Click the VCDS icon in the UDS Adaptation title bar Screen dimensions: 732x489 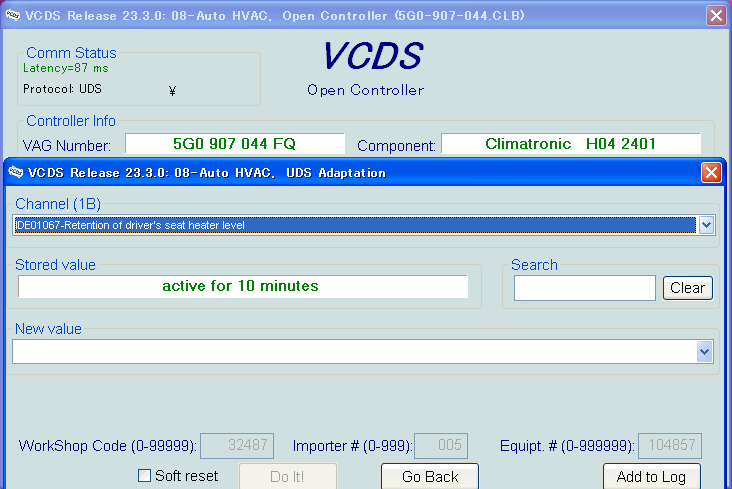point(15,172)
